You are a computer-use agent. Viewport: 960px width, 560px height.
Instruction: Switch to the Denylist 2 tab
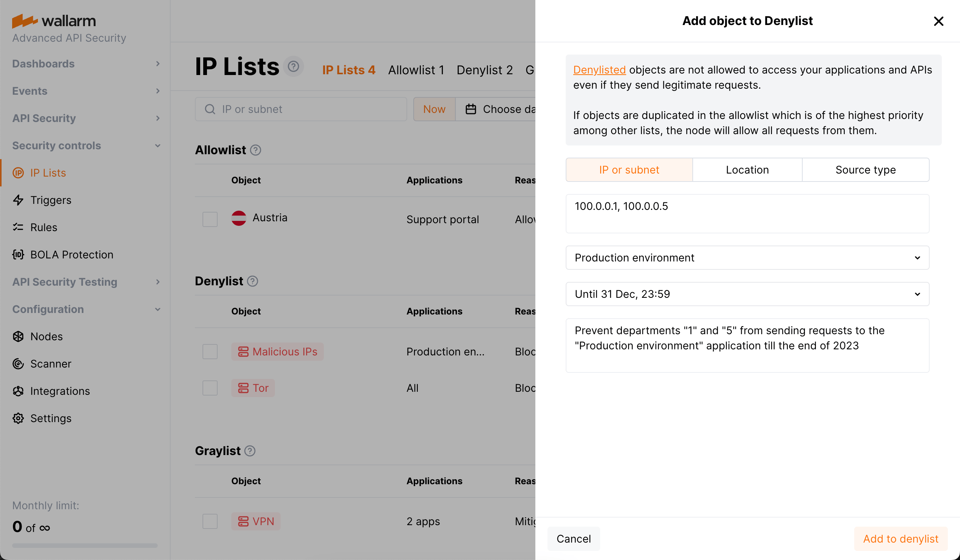tap(485, 70)
